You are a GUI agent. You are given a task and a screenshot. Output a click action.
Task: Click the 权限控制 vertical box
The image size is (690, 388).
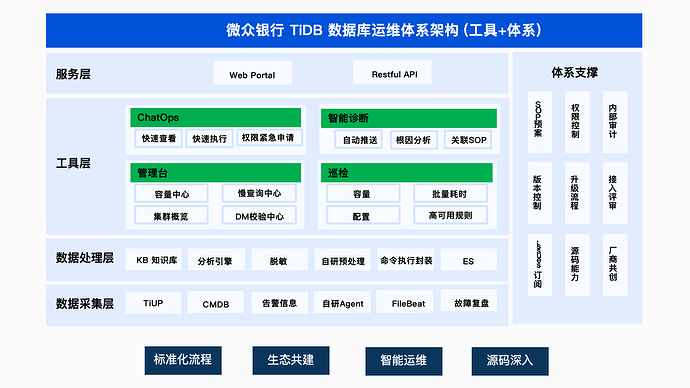(x=577, y=122)
